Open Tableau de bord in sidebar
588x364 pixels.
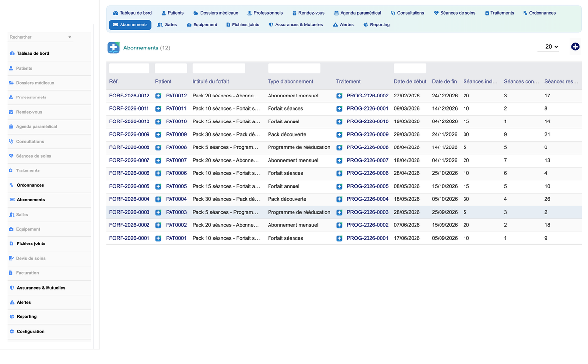coord(33,53)
